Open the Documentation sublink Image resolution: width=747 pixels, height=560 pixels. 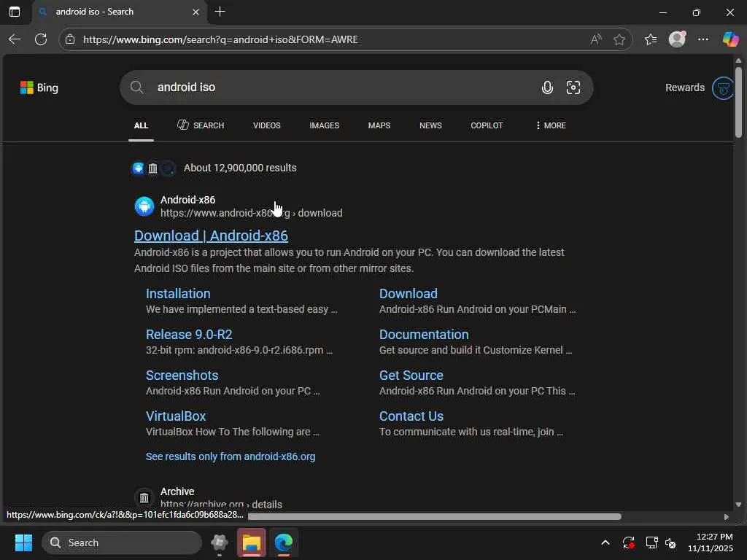click(x=424, y=335)
